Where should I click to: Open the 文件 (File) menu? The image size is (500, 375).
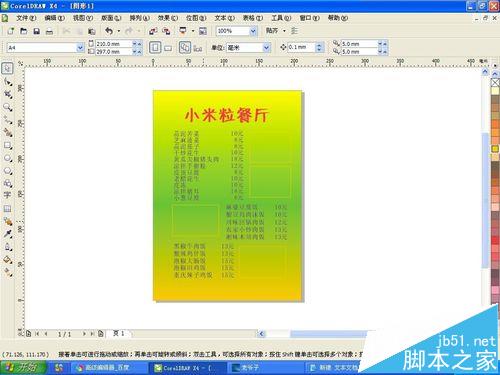tap(26, 18)
